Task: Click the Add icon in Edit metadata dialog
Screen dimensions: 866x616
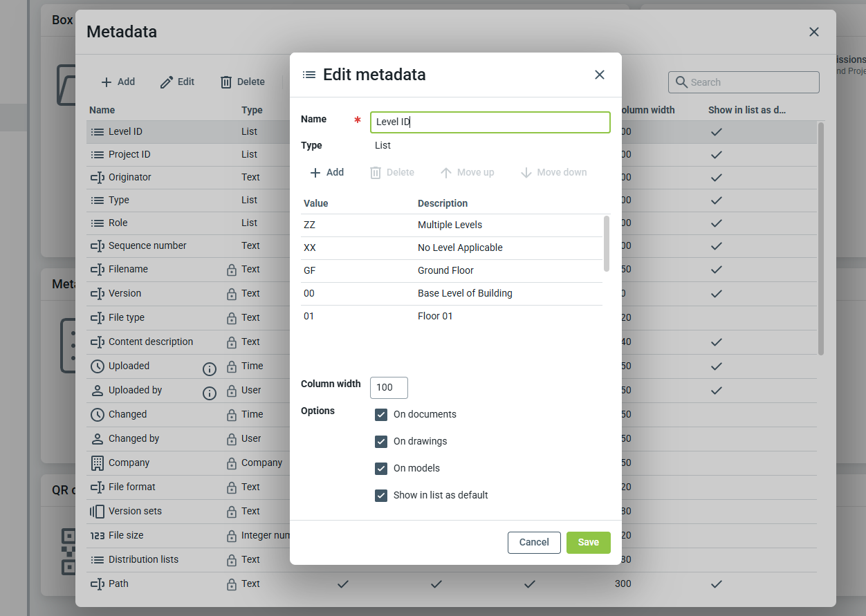Action: pyautogui.click(x=315, y=173)
